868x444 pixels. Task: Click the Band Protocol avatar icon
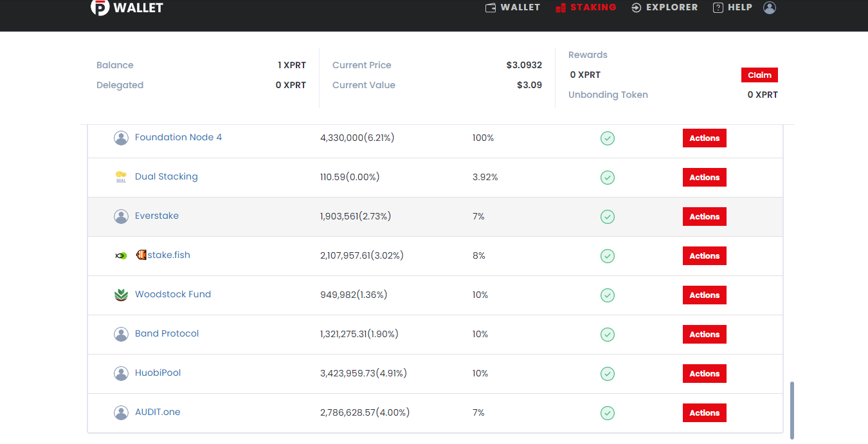[121, 334]
